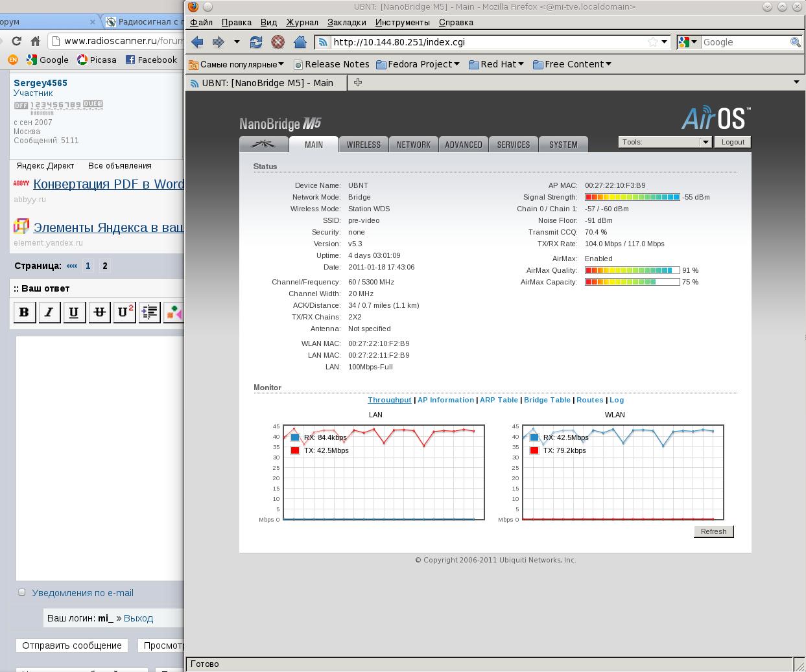This screenshot has height=672, width=806.
Task: Open AP Information monitor link
Action: [x=445, y=400]
